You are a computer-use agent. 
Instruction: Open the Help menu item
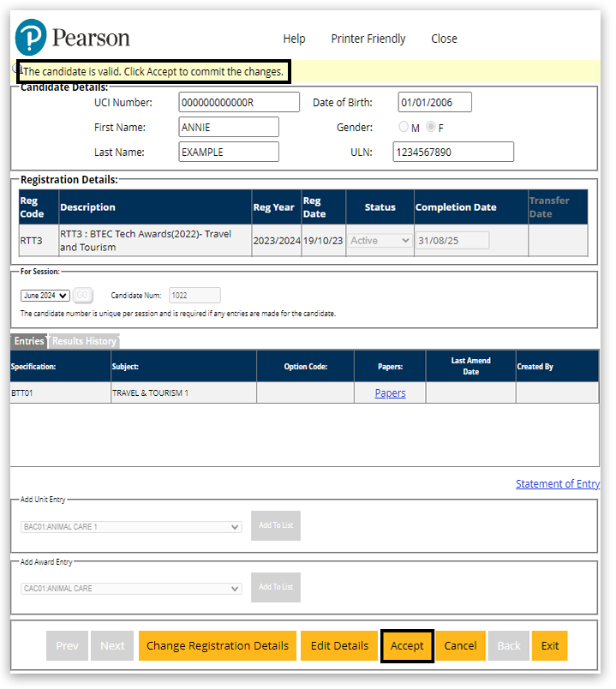click(x=294, y=39)
